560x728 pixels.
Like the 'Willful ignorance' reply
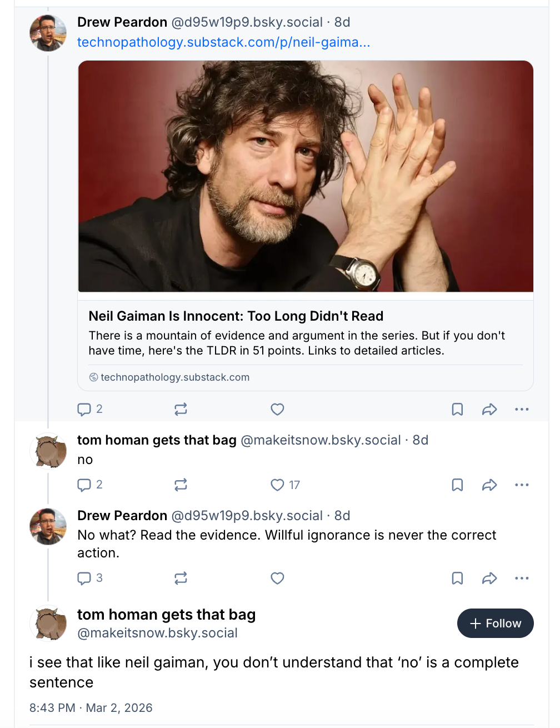coord(277,579)
